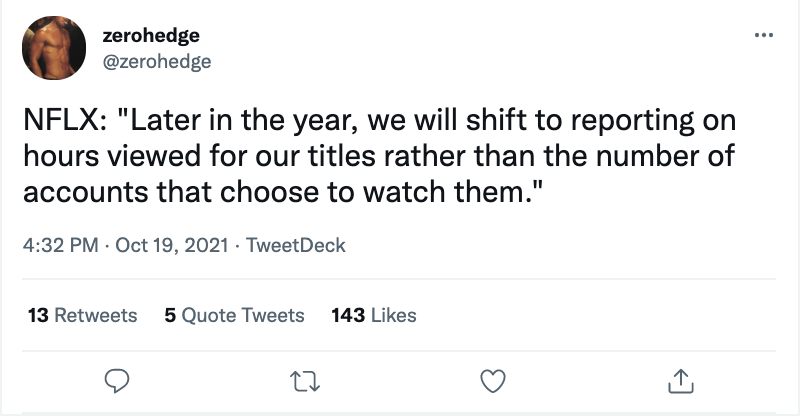Open the reply speech bubble icon
Image resolution: width=802 pixels, height=416 pixels.
coord(117,381)
